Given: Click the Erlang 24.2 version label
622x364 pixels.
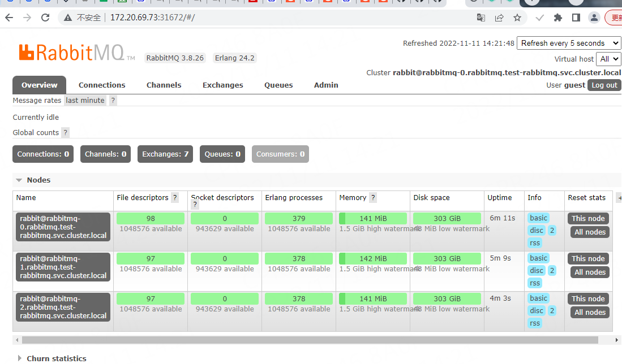Looking at the screenshot, I should pos(234,58).
